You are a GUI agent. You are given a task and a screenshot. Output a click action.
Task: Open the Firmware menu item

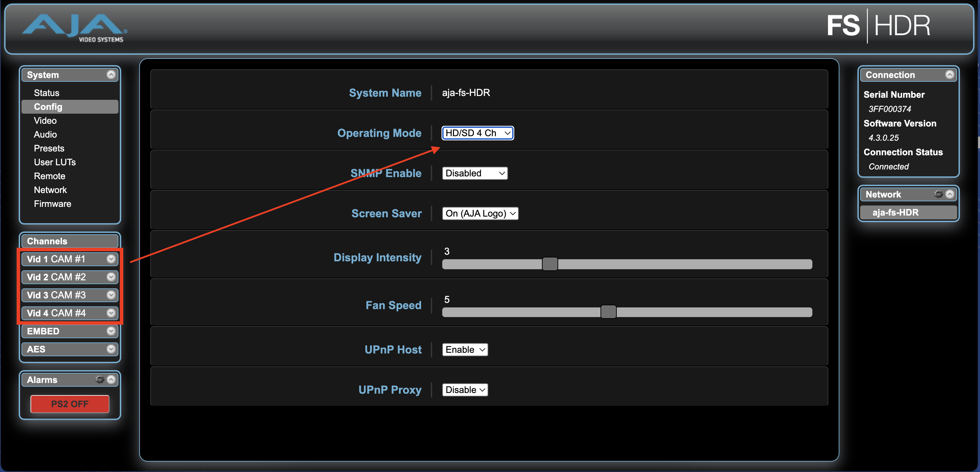click(53, 204)
